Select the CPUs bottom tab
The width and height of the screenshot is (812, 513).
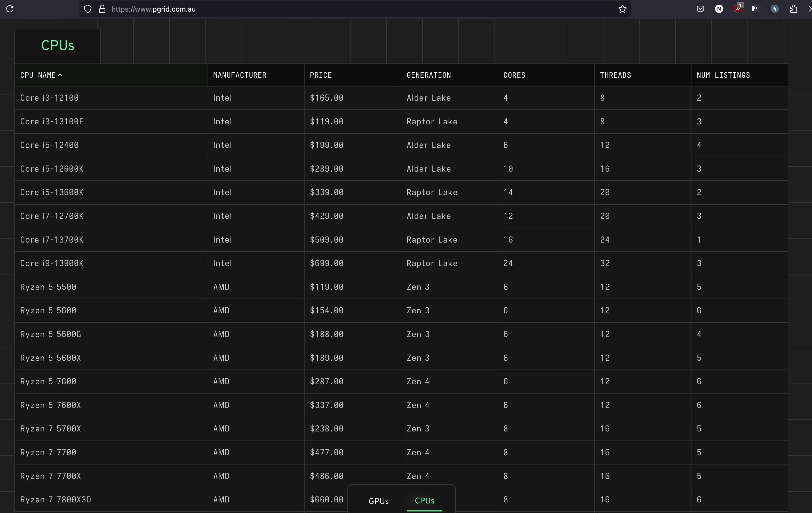(424, 501)
